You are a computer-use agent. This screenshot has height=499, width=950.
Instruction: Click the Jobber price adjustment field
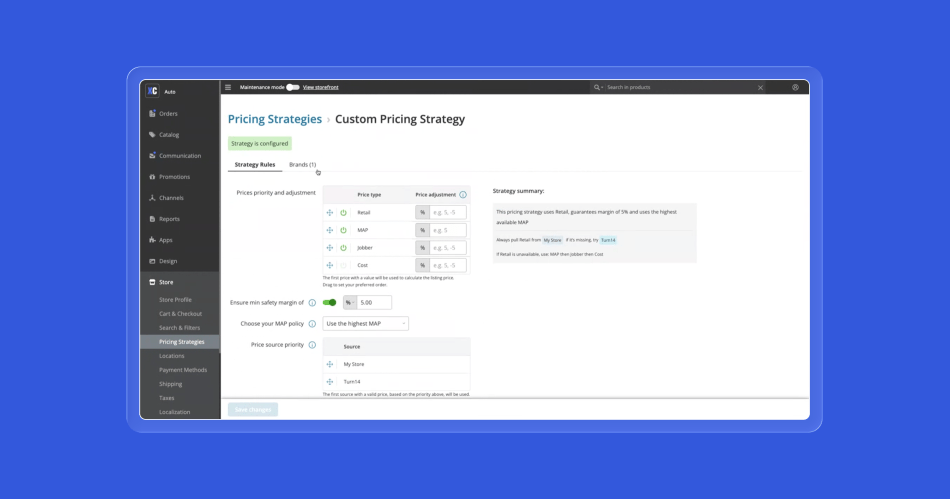(x=447, y=248)
